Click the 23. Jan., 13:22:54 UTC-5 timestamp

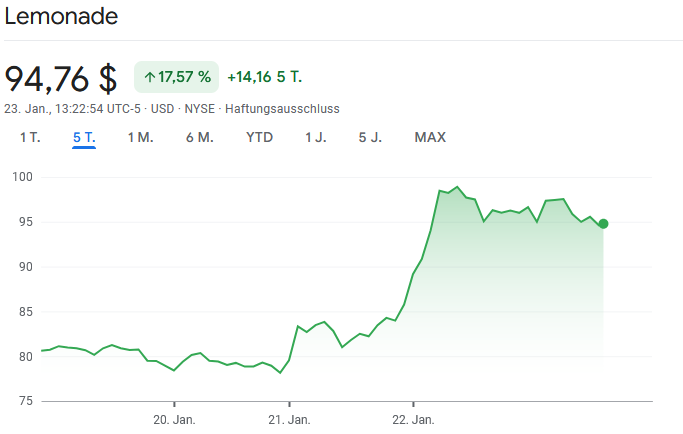72,108
